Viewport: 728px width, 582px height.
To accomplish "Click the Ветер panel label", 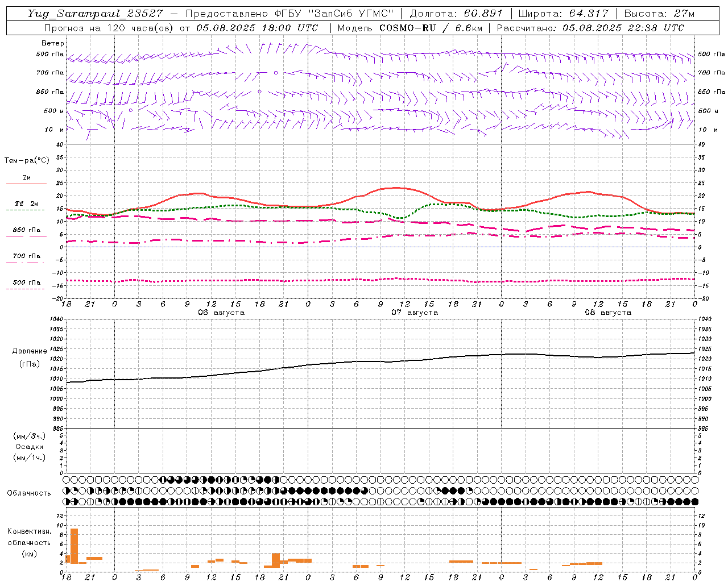I will click(53, 43).
